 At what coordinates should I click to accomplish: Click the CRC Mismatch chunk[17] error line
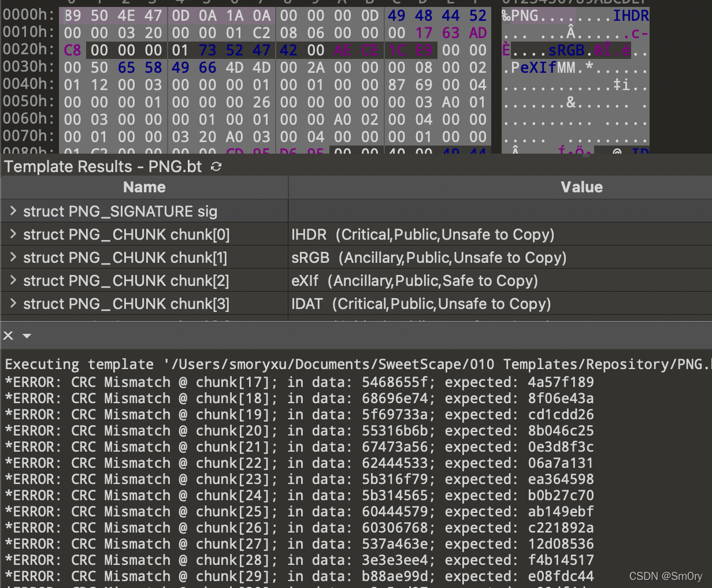coord(299,382)
